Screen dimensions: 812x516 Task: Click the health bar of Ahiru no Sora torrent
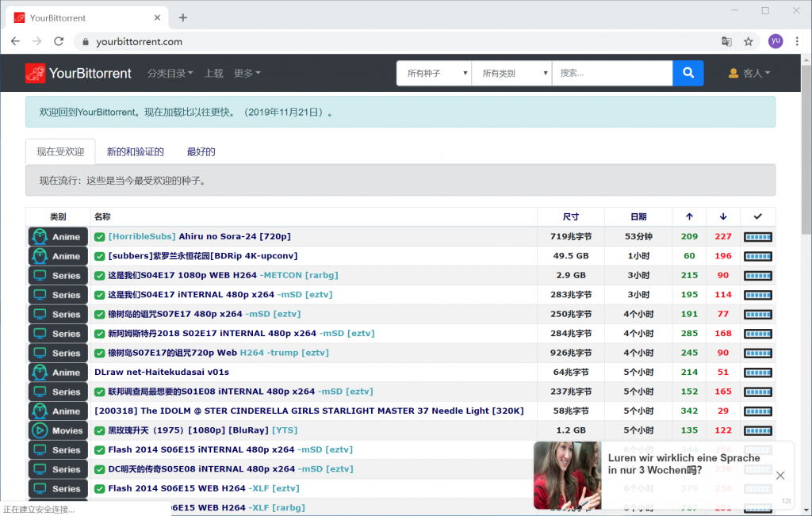coord(757,237)
